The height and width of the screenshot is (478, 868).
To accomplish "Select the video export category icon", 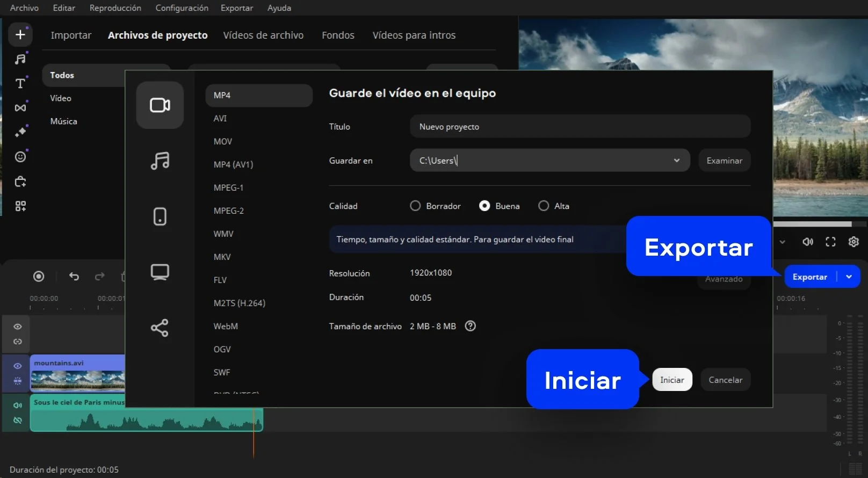I will pos(160,105).
